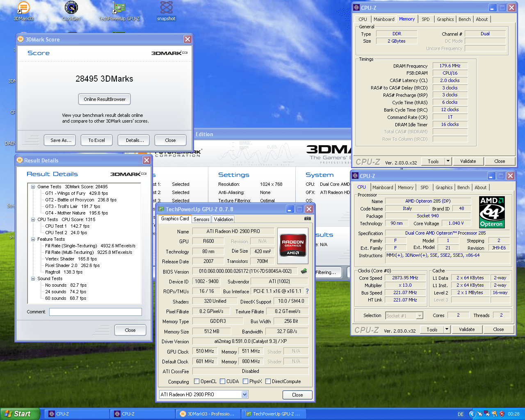
Task: Open the snapshot desktop icon
Action: pos(166,11)
